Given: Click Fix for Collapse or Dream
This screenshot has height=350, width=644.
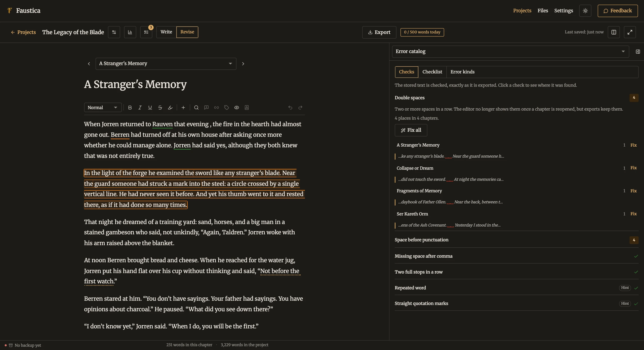Looking at the screenshot, I should click(x=633, y=168).
